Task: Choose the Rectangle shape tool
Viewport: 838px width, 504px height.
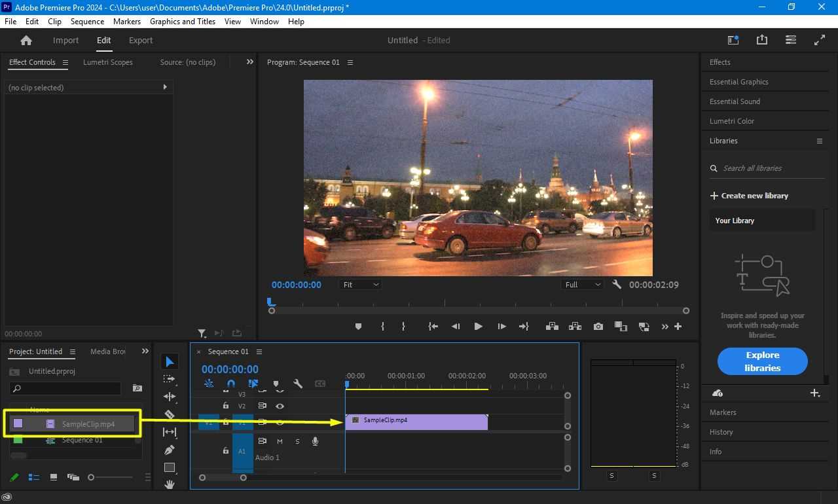Action: click(x=170, y=467)
